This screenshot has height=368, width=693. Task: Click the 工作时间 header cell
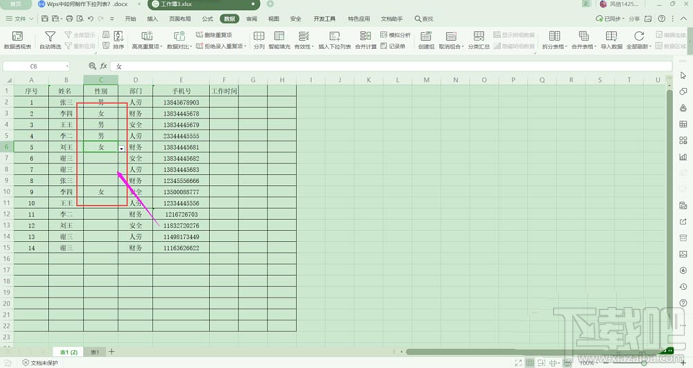(x=224, y=91)
